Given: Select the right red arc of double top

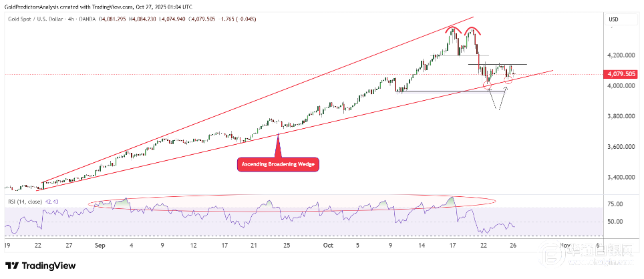Looking at the screenshot, I should click(474, 29).
